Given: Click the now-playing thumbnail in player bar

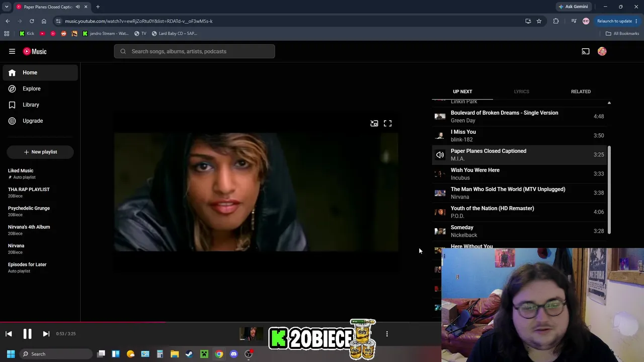Looking at the screenshot, I should point(251,333).
